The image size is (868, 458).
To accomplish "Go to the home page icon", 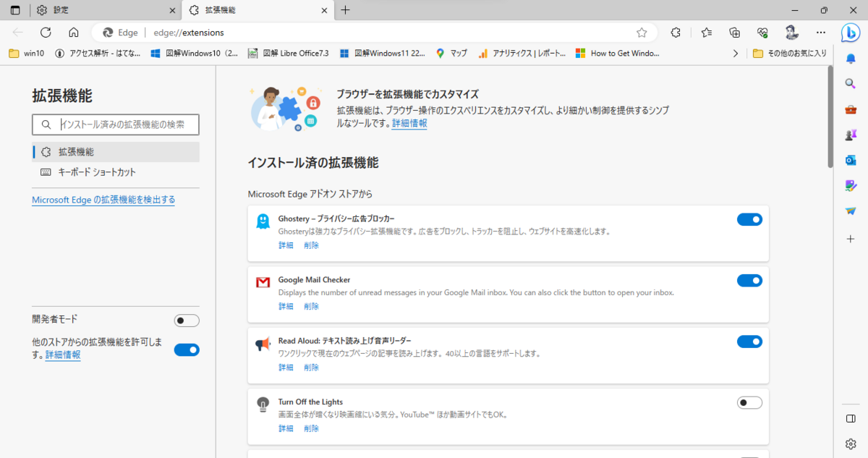I will [x=73, y=33].
